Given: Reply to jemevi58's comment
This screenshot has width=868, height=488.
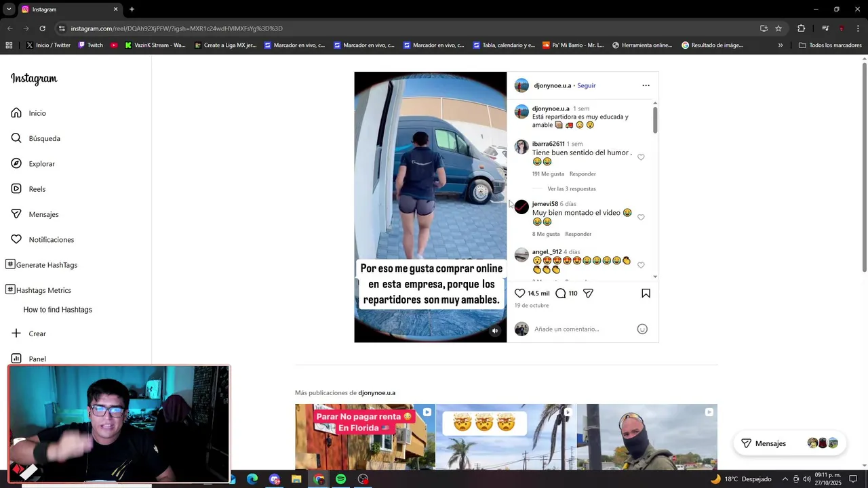Looking at the screenshot, I should click(x=578, y=234).
